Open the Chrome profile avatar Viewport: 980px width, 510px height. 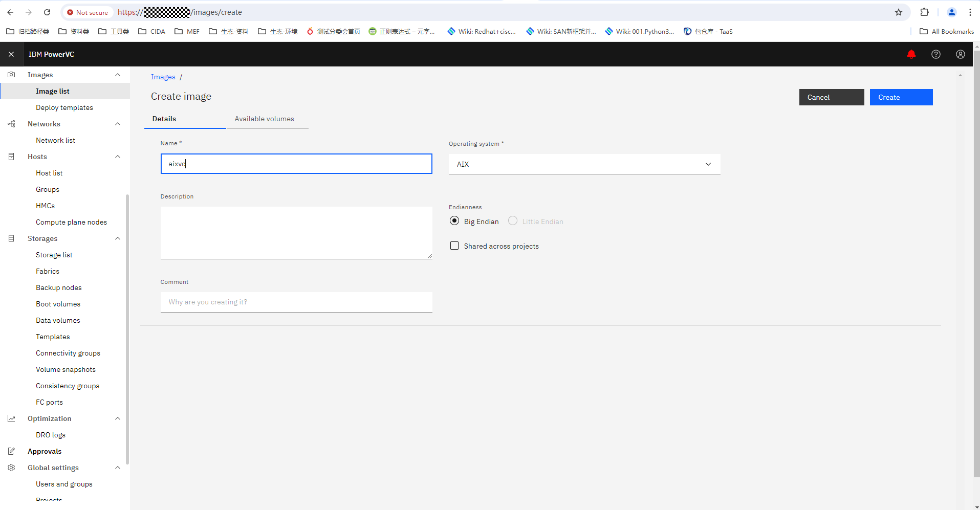tap(952, 12)
